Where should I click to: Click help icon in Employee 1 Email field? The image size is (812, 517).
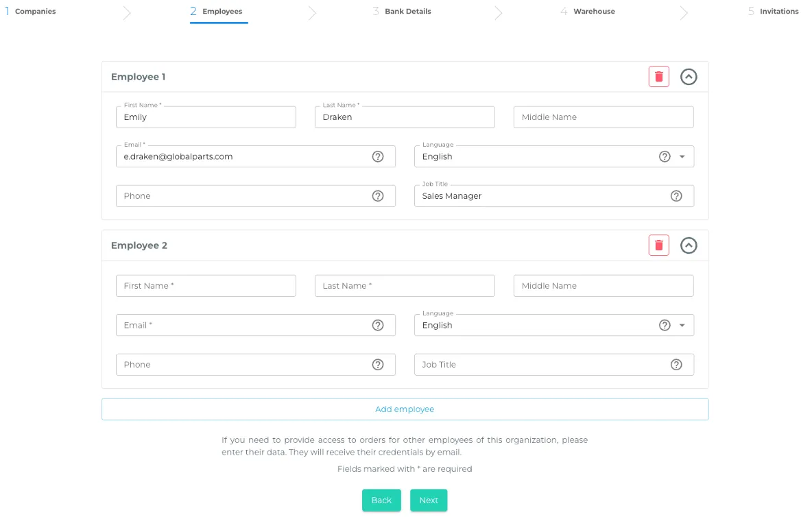(x=378, y=156)
